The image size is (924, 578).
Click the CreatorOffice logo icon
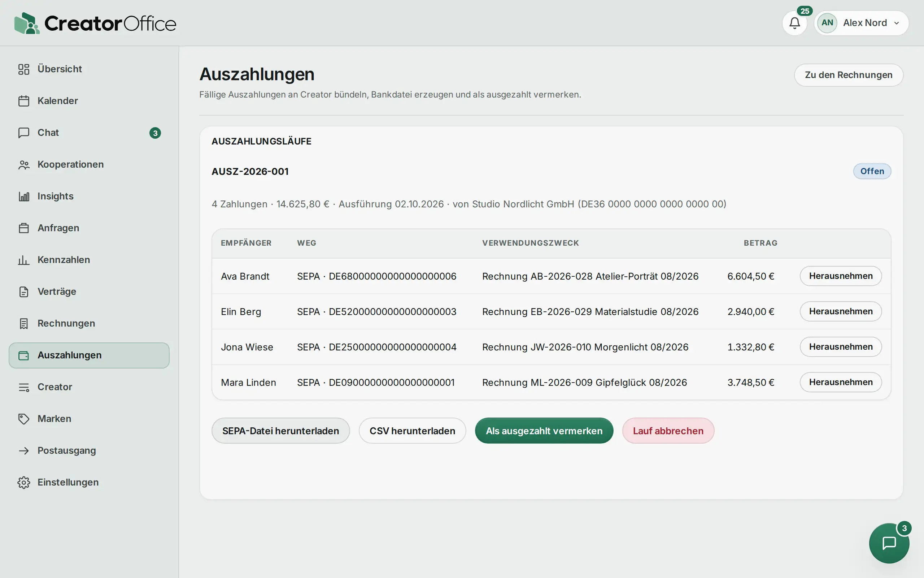tap(27, 23)
